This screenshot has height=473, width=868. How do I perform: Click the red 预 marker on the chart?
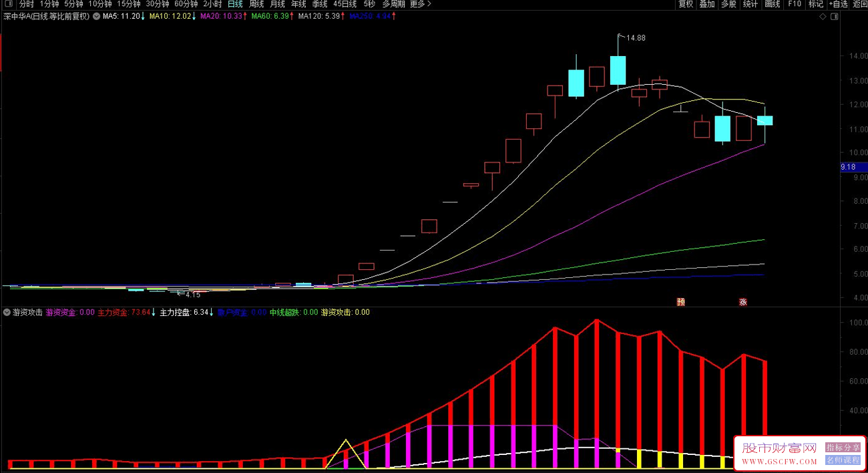(x=680, y=302)
